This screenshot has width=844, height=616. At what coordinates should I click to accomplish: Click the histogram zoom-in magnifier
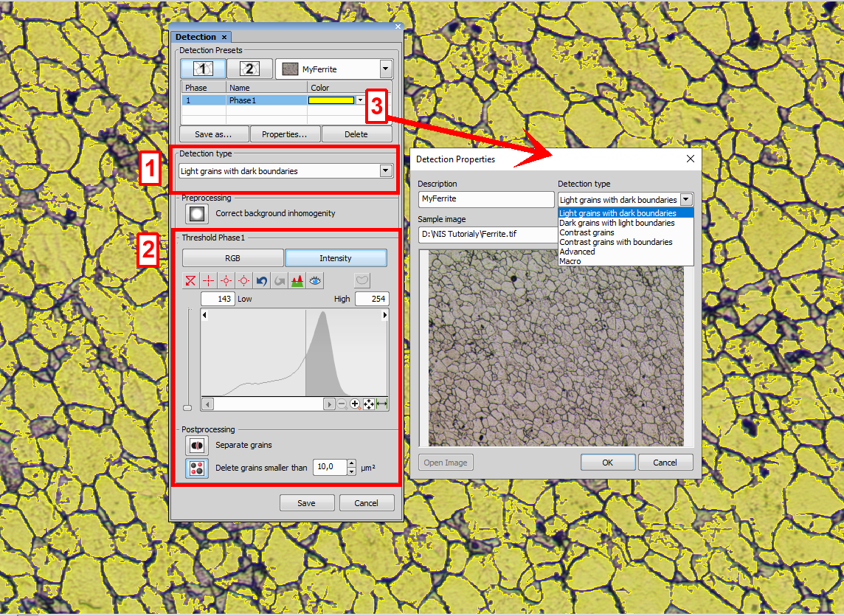(355, 404)
